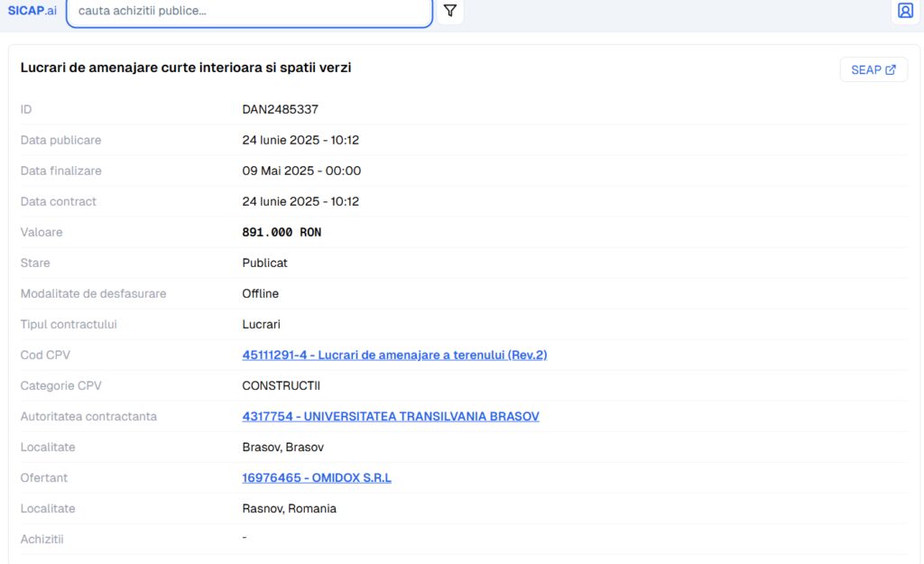The height and width of the screenshot is (564, 924).
Task: Open CPV code 45111291-4 link
Action: [394, 355]
